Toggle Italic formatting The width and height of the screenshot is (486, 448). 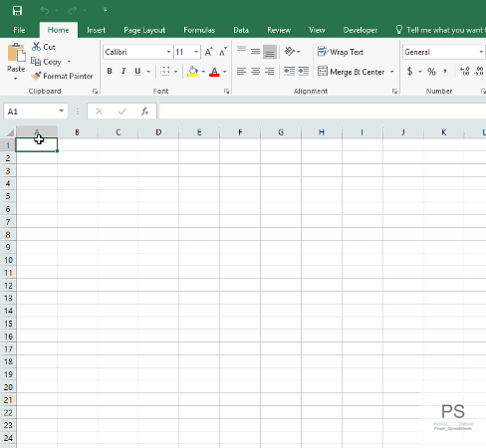coord(123,71)
